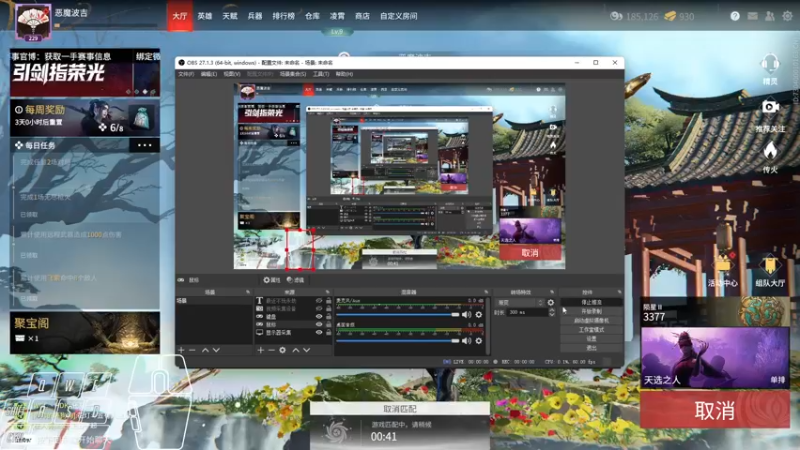Image resolution: width=800 pixels, height=450 pixels.
Task: Toggle visibility of the text (T) source
Action: [319, 301]
